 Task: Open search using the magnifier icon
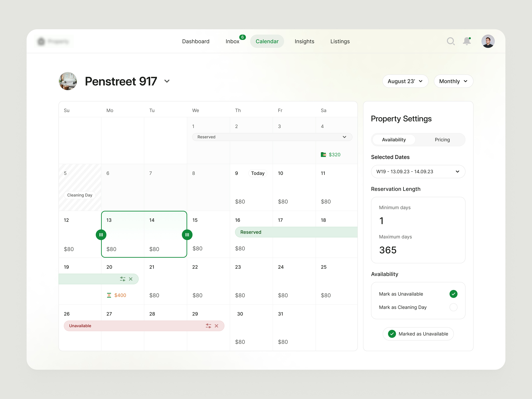tap(451, 41)
